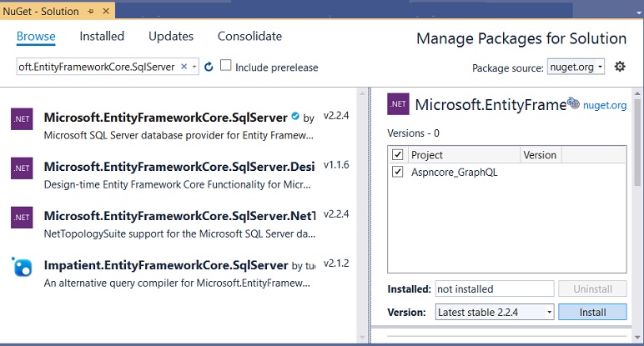Viewport: 644px width, 346px height.
Task: Click the NetTopologySuite package .NET icon
Action: (23, 217)
